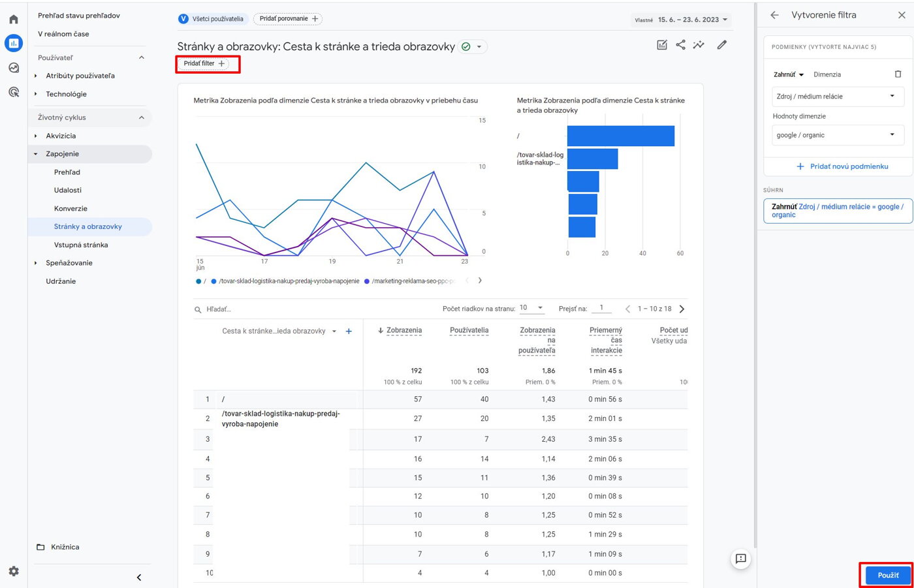Viewport: 914px width, 588px height.
Task: Sort by Zobrazenia na používateľa header
Action: (537, 340)
